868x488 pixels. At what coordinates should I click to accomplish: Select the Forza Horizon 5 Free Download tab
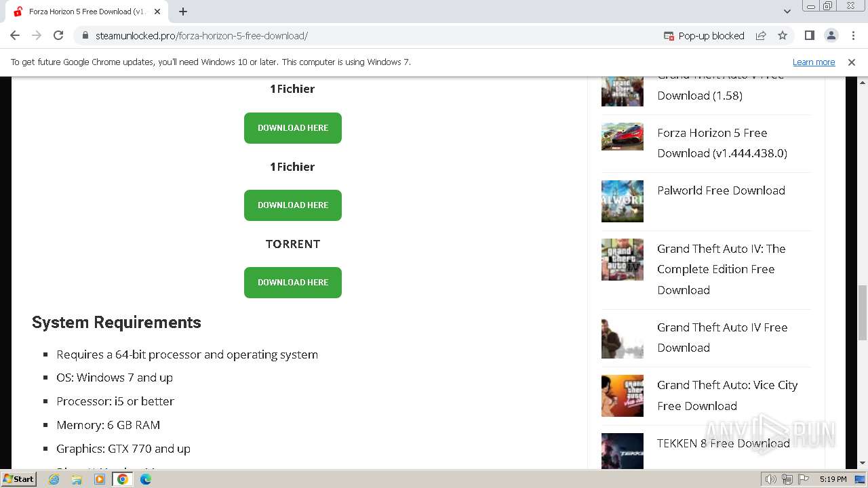coord(86,12)
